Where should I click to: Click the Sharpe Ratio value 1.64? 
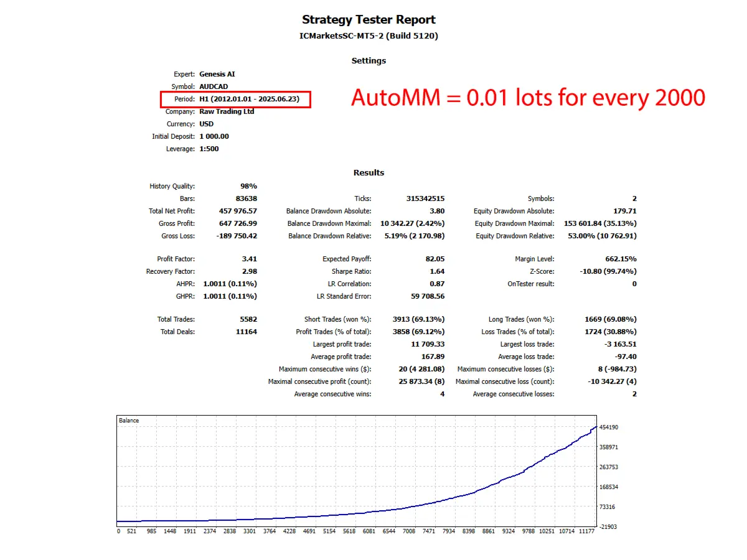coord(437,271)
